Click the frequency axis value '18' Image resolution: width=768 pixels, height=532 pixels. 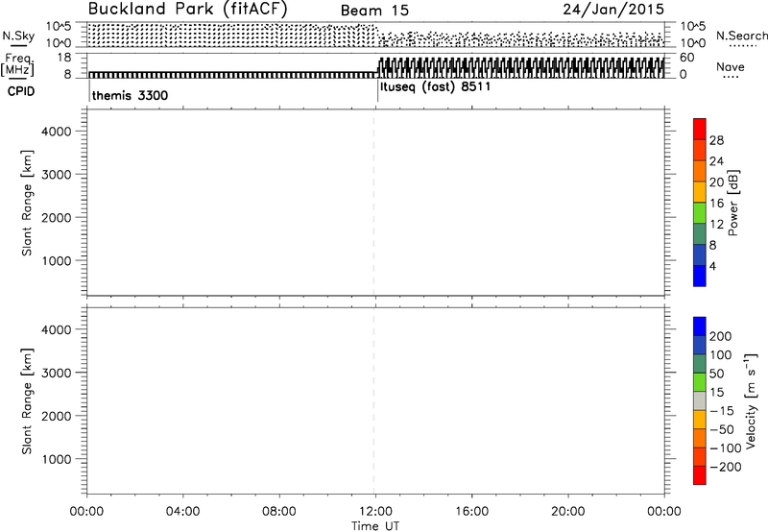click(x=64, y=58)
